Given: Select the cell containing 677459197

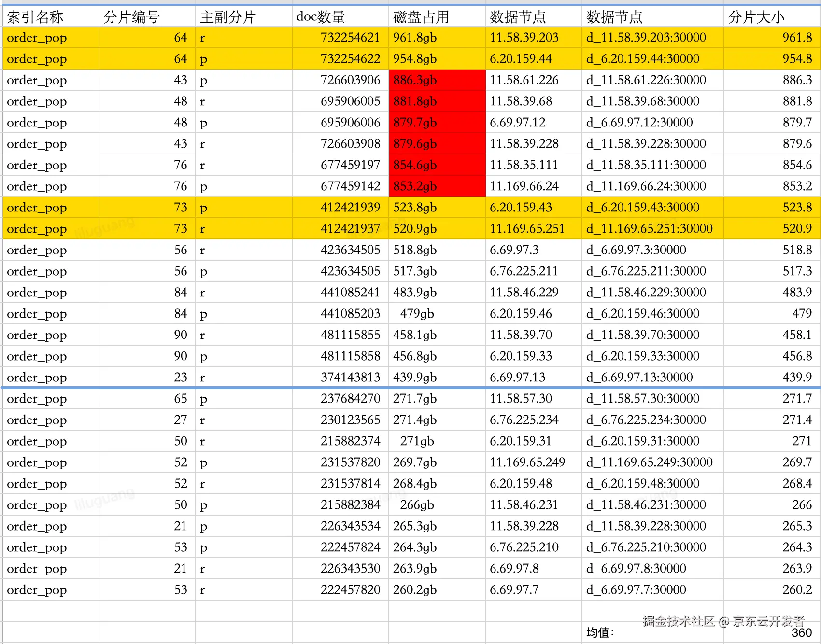Looking at the screenshot, I should 340,165.
